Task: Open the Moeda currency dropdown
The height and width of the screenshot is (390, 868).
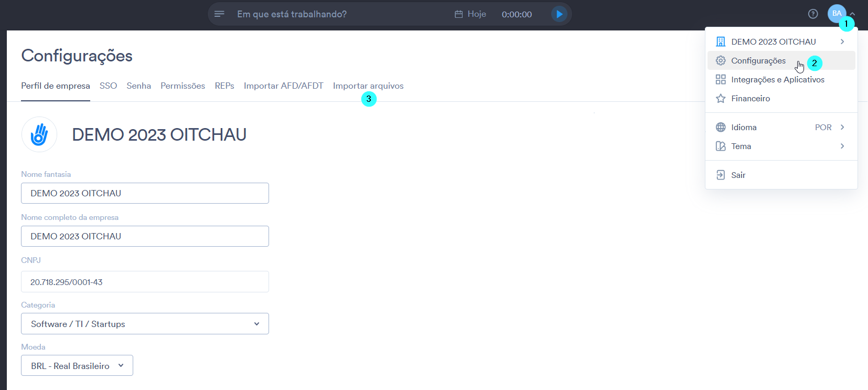Action: [77, 365]
